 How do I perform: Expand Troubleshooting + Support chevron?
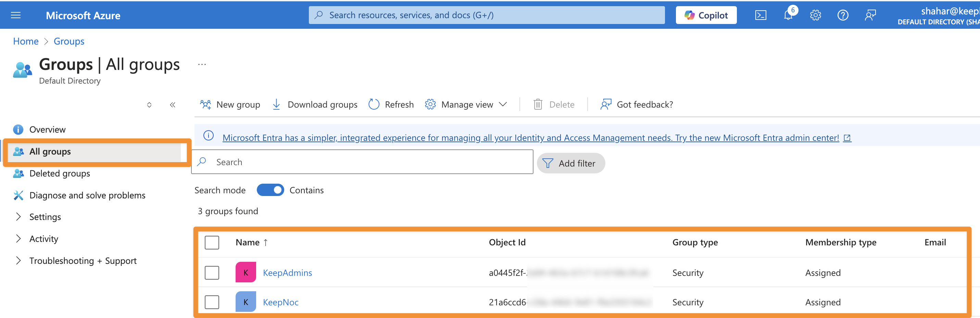click(18, 260)
